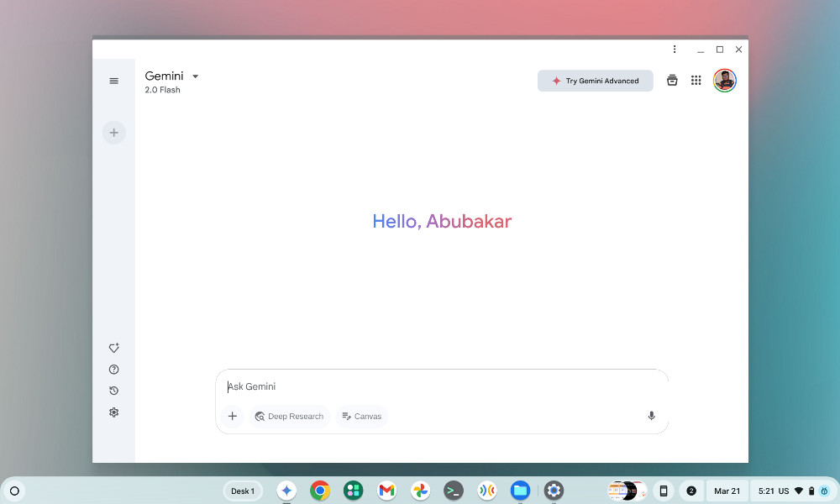Open recent screenshots holding space thumbnail
Image resolution: width=840 pixels, height=504 pixels.
[627, 491]
